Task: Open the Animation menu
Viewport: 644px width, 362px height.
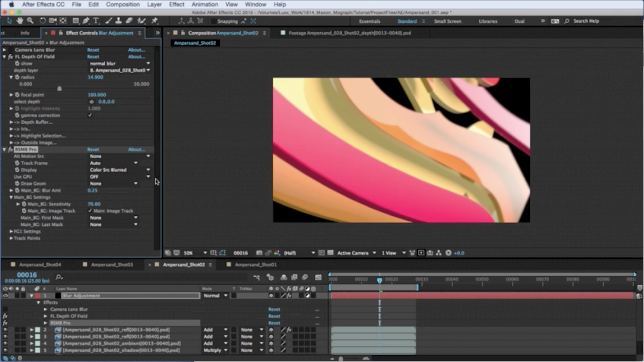Action: [x=205, y=4]
